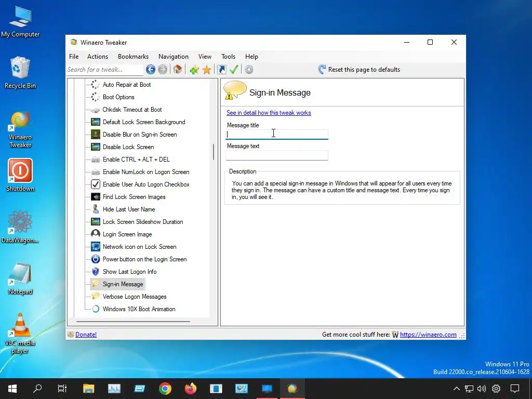The image size is (532, 399).
Task: Open taskbar search magnifier icon
Action: pos(37,389)
